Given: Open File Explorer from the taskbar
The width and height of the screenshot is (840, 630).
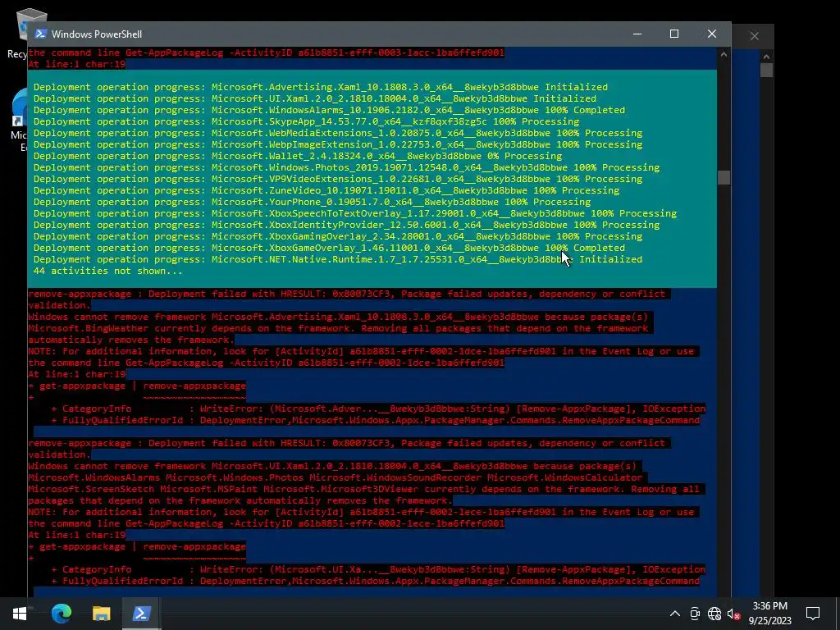Looking at the screenshot, I should [101, 614].
